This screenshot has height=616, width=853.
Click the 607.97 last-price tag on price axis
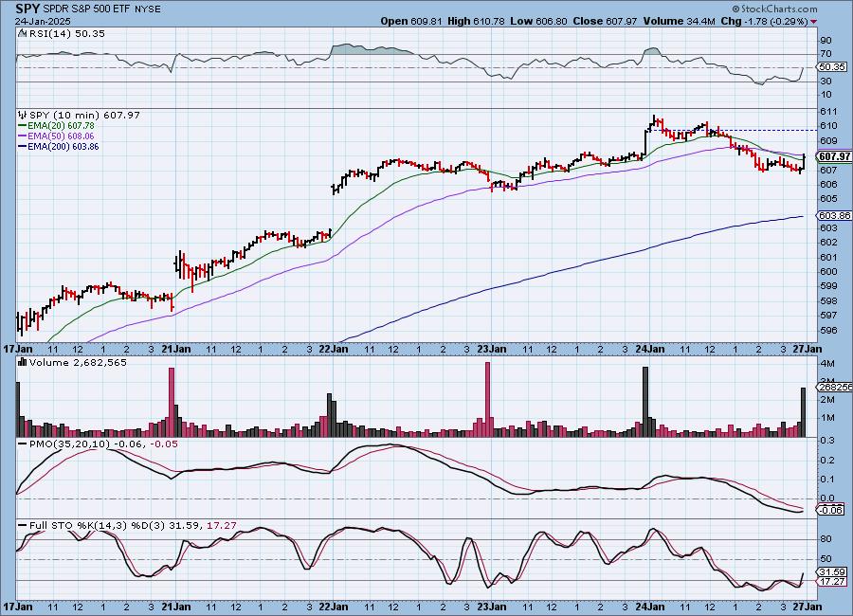[x=834, y=156]
